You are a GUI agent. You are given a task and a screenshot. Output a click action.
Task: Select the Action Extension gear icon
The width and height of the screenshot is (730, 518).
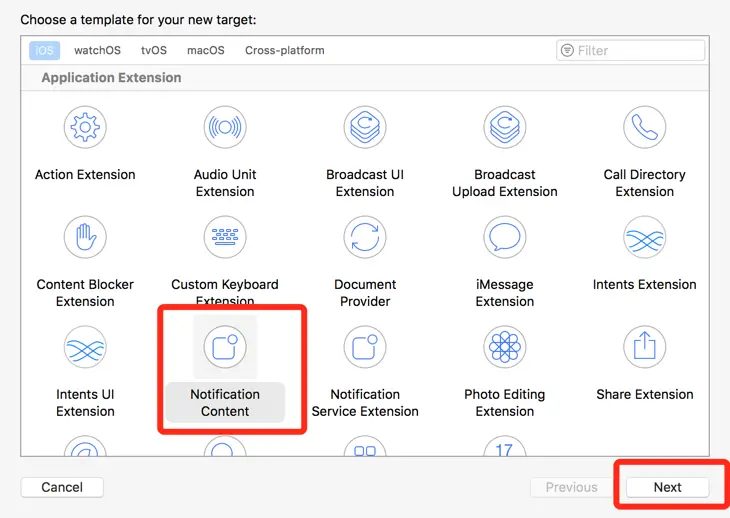(x=85, y=127)
